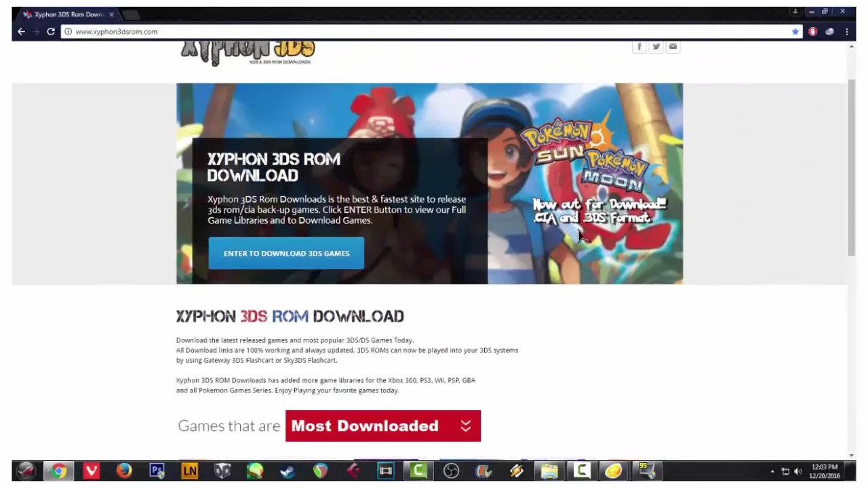Screen dimensions: 868x488
Task: Open the file explorer folder taskbar icon
Action: pos(549,471)
